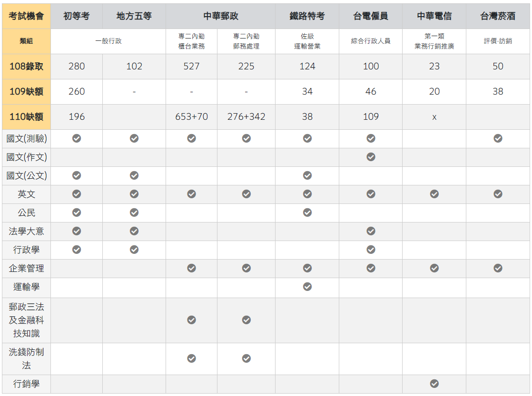This screenshot has height=396, width=532.
Task: Click the 國文(作文) checkmark under 台電僱員
Action: [x=371, y=157]
